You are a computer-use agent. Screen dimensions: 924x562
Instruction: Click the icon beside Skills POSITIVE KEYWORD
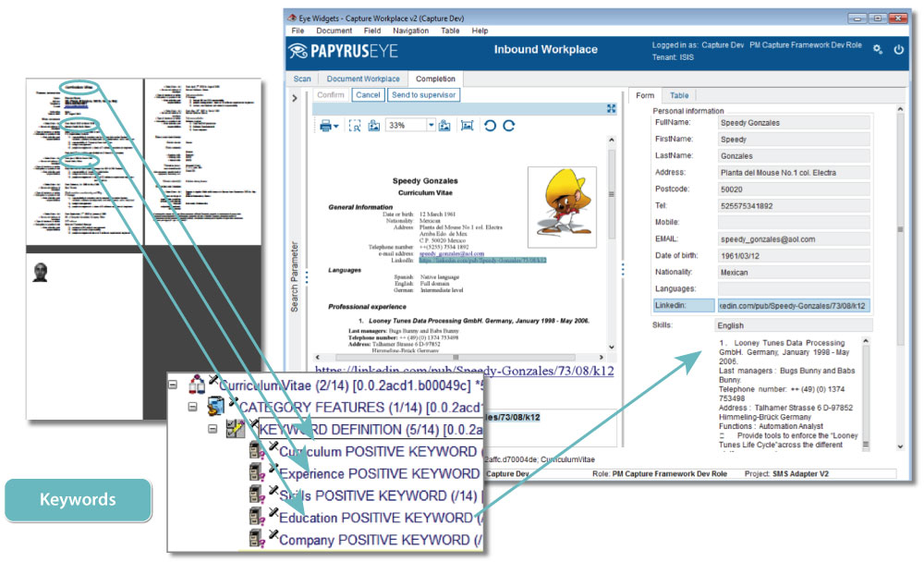pyautogui.click(x=257, y=495)
